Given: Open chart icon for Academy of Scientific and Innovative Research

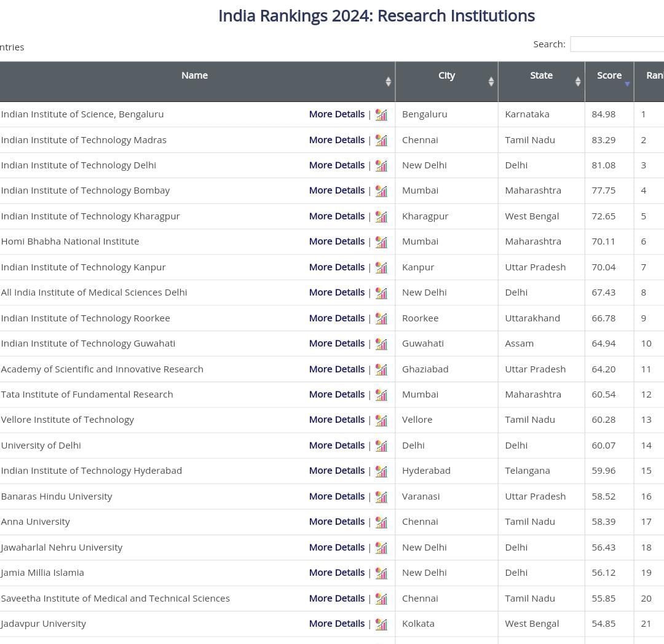Looking at the screenshot, I should click(381, 369).
